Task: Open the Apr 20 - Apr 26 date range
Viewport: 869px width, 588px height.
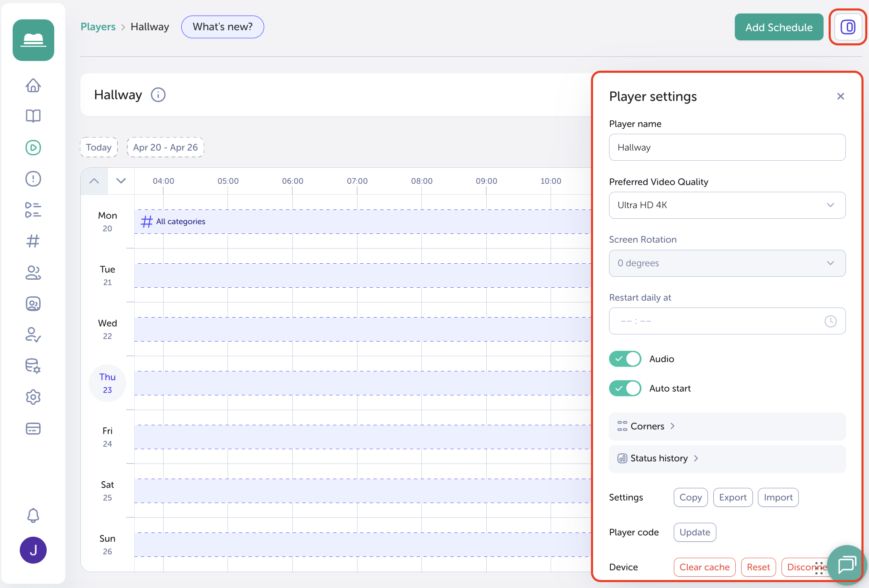Action: 165,147
